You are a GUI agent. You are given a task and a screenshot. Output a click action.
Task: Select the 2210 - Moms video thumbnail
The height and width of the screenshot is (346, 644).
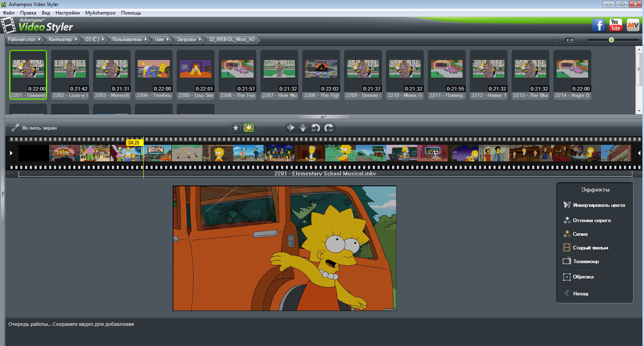(405, 75)
